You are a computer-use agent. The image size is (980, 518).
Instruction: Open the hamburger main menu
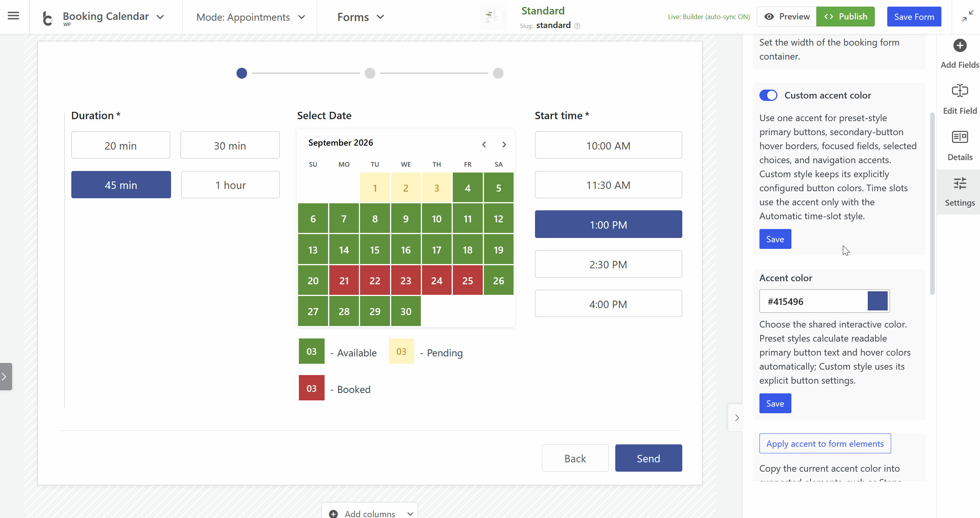[x=14, y=16]
